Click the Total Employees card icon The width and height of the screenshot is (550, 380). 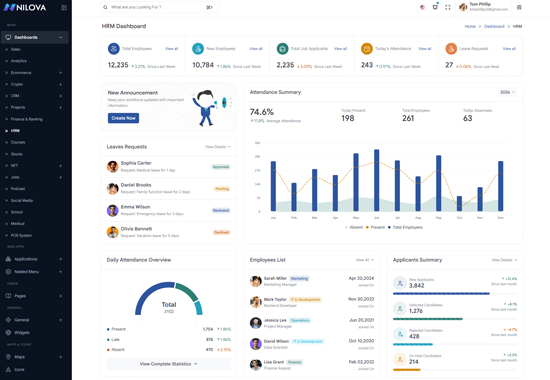point(114,49)
